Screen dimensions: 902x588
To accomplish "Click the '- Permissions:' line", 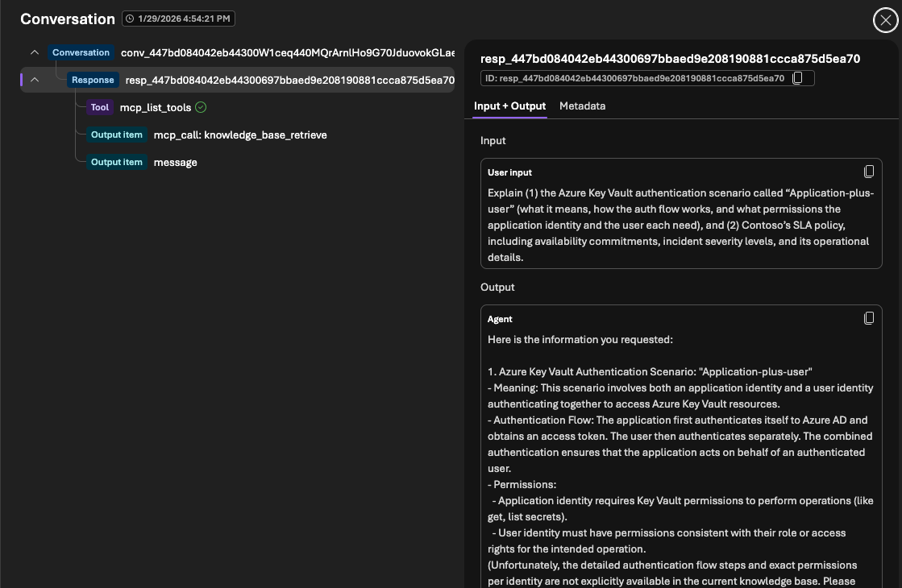I will (522, 485).
